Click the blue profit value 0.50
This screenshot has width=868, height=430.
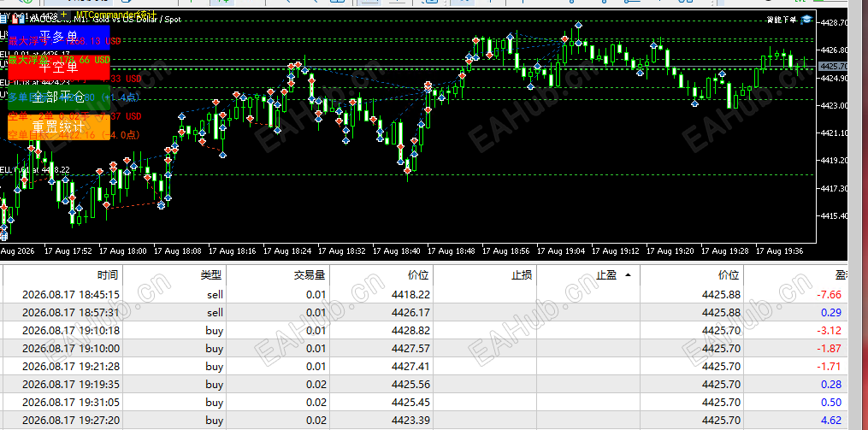[x=831, y=403]
